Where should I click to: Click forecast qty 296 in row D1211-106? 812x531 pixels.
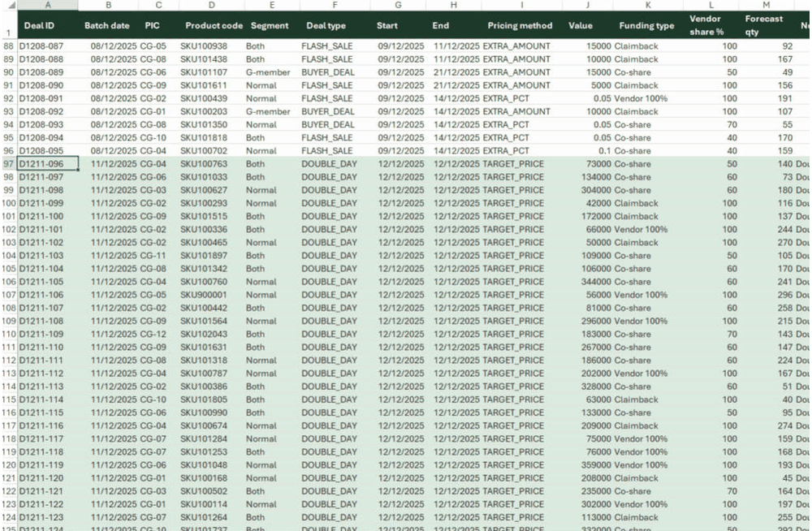(x=785, y=295)
